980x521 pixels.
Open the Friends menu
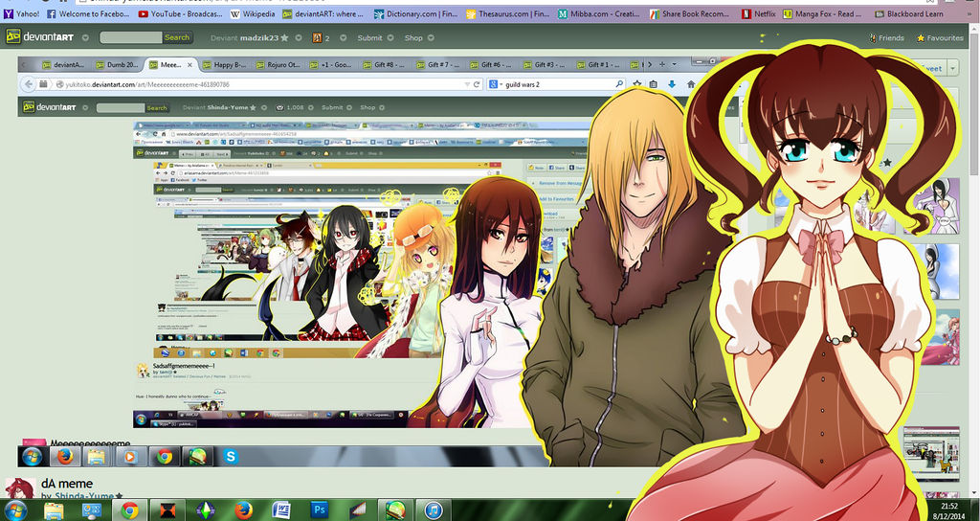click(886, 37)
